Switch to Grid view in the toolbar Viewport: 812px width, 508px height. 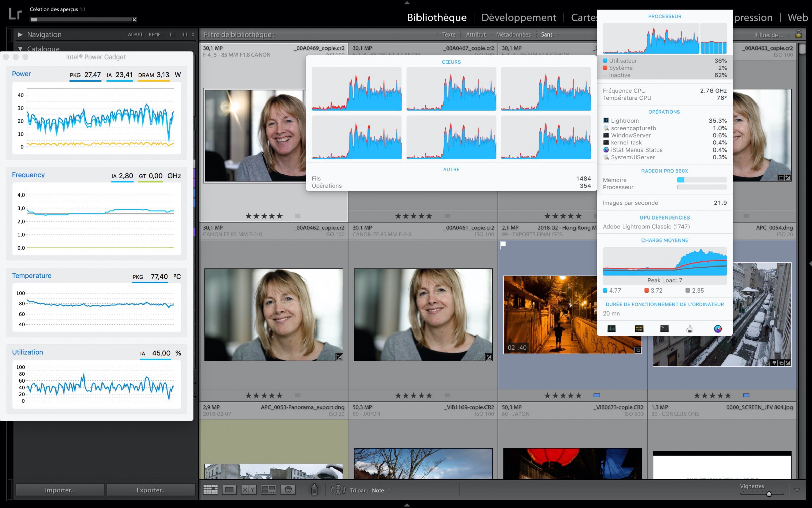(210, 490)
